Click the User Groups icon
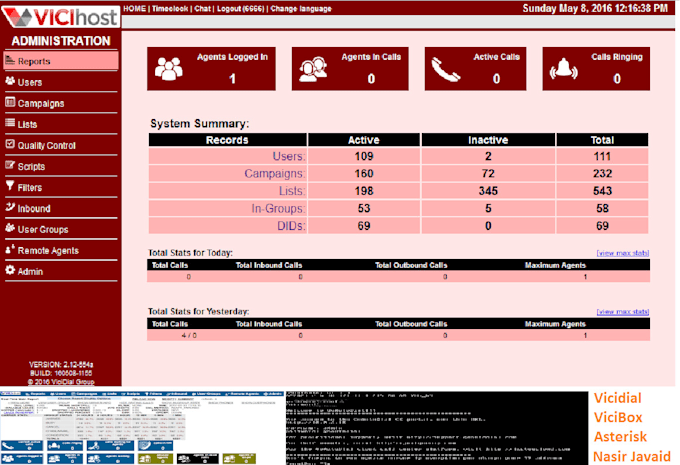 10,228
